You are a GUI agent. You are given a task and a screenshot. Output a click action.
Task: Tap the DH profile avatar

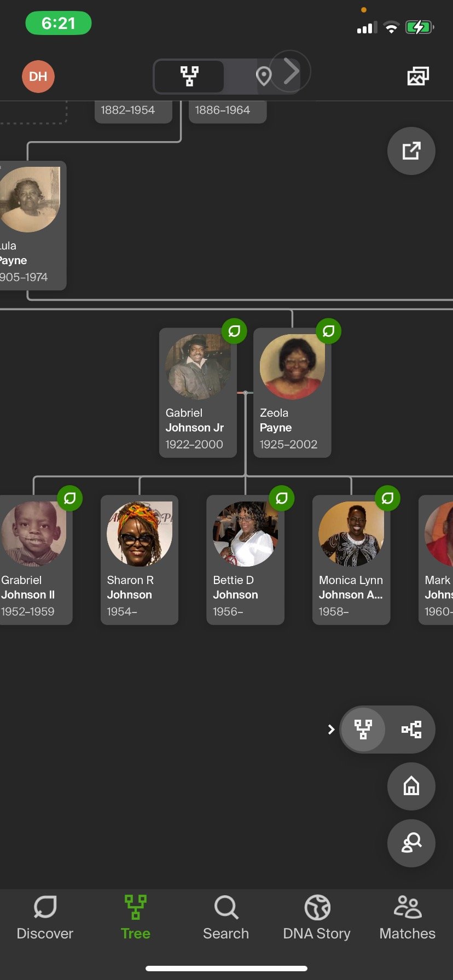38,77
